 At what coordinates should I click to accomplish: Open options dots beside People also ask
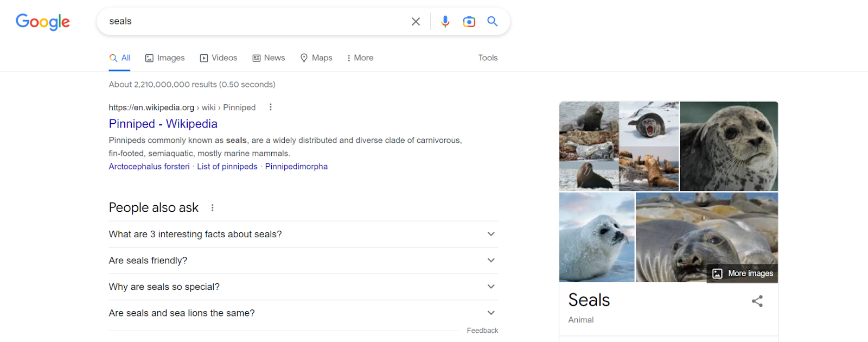coord(213,208)
